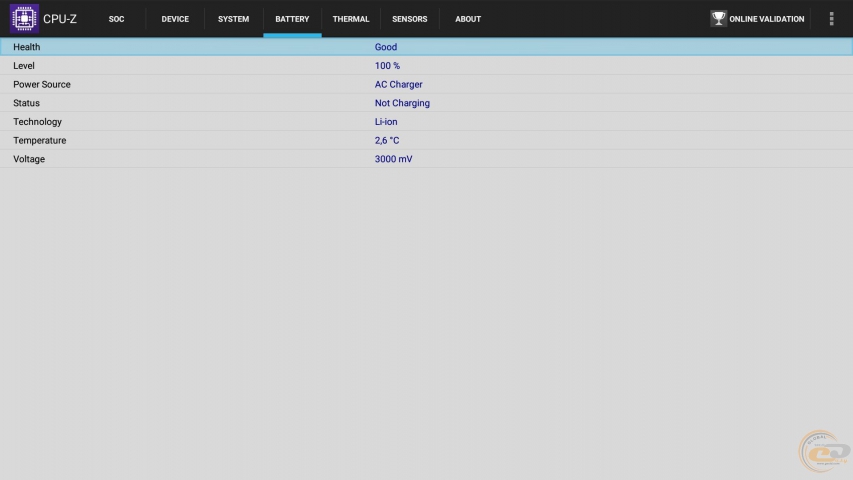Select the battery Level row
853x480 pixels.
[x=426, y=66]
